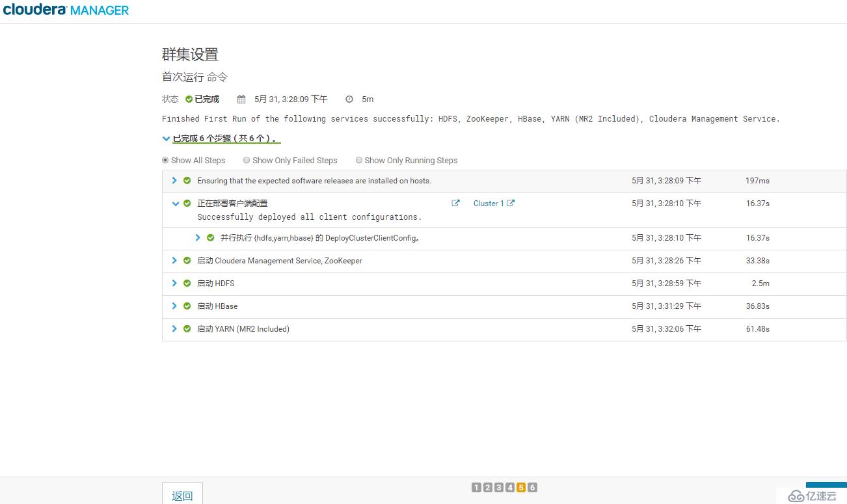847x504 pixels.
Task: Click the 已完成 status label
Action: tap(207, 99)
